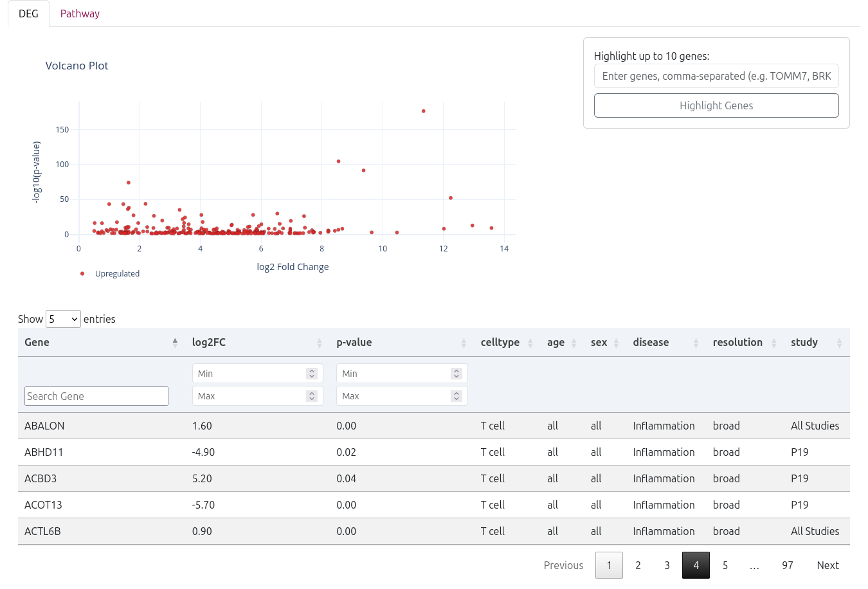Click celltype column sort icon
The height and width of the screenshot is (589, 868).
pyautogui.click(x=530, y=343)
